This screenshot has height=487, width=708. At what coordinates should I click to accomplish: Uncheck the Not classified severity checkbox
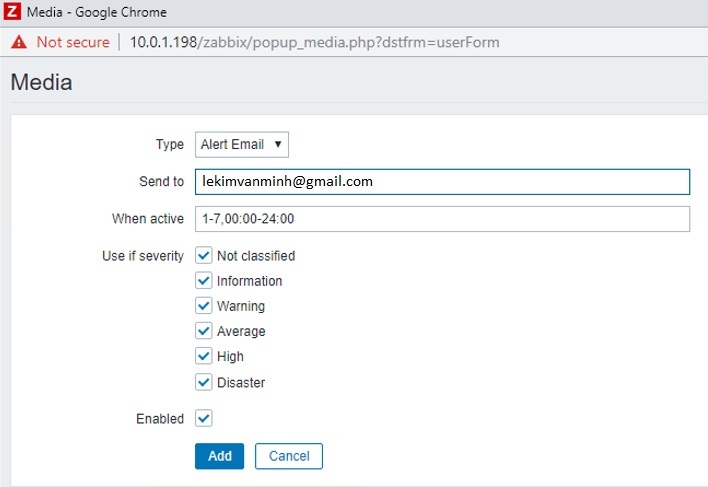[204, 255]
